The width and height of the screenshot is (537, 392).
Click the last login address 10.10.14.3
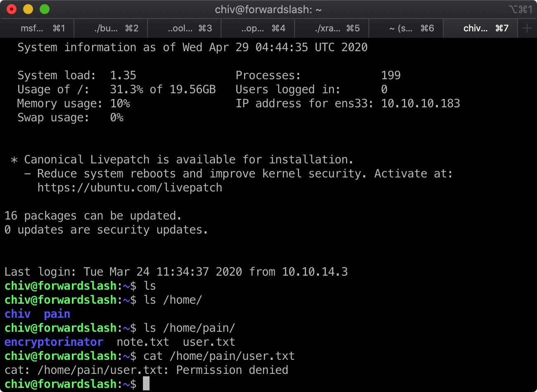315,272
